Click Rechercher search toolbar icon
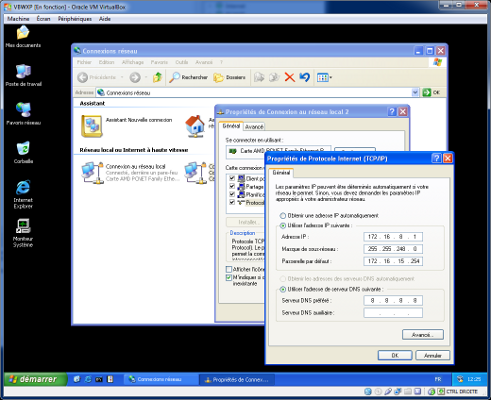The width and height of the screenshot is (491, 400). click(188, 77)
